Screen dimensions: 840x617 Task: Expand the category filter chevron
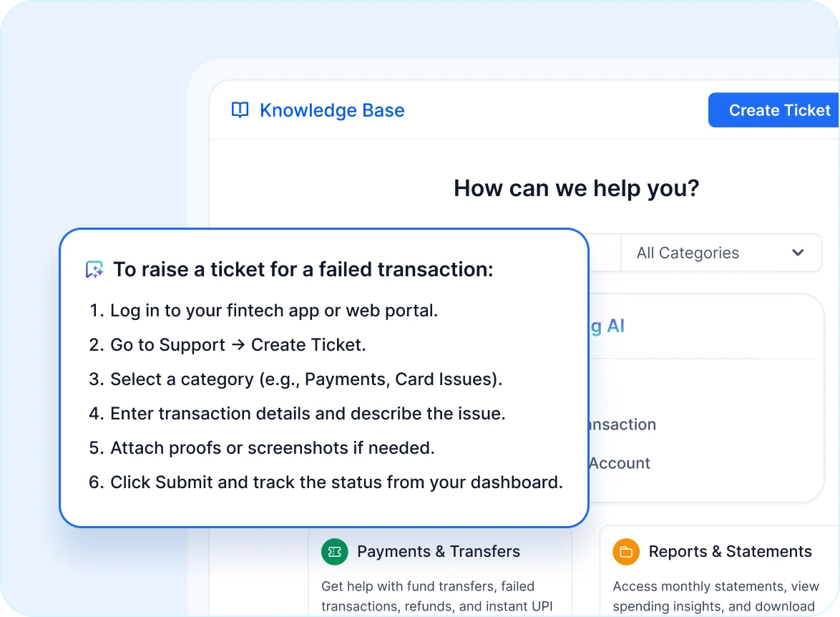(797, 253)
